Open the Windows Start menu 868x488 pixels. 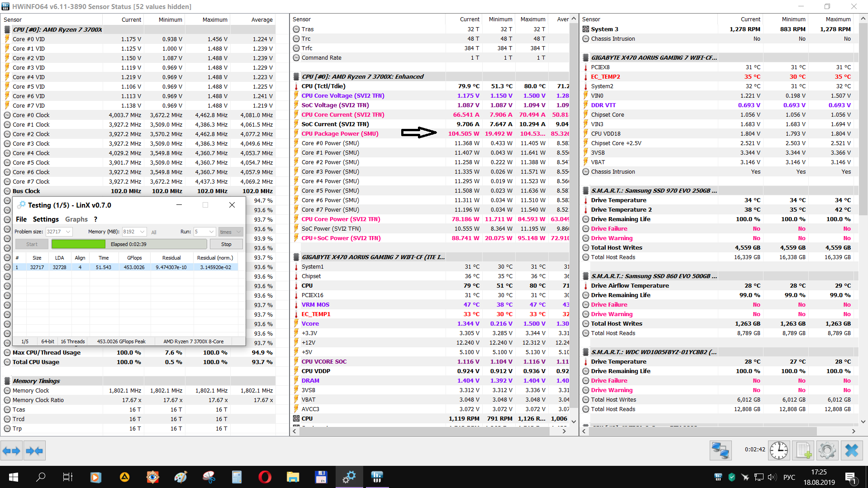tap(13, 477)
